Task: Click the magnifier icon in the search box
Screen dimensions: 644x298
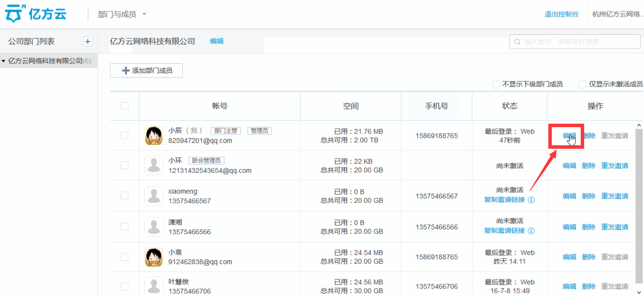Action: coord(517,42)
